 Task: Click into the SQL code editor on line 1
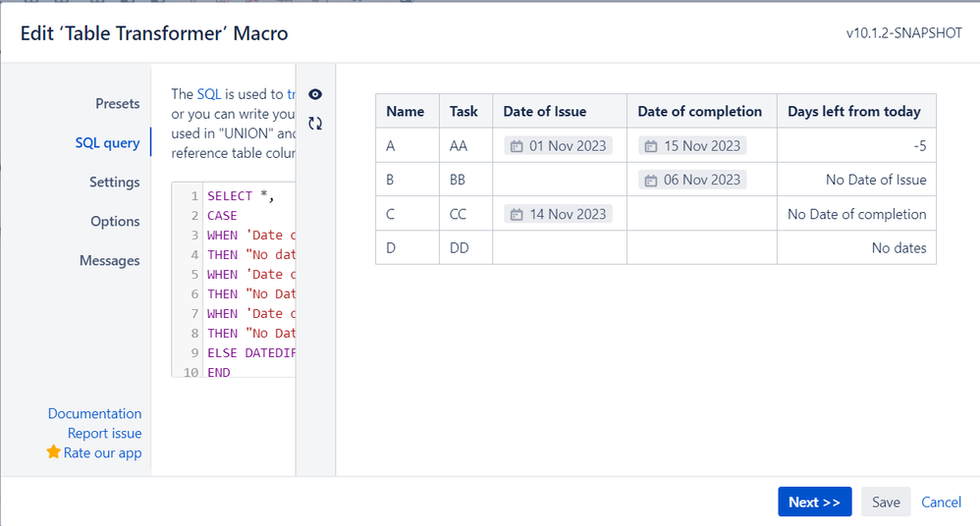point(250,196)
